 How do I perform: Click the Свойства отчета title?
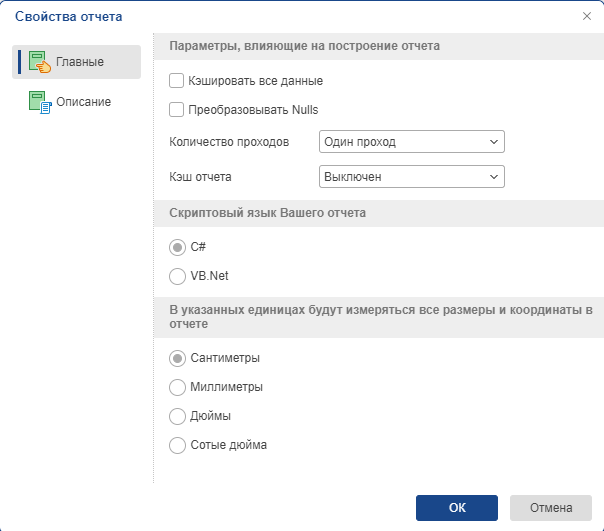(x=69, y=17)
